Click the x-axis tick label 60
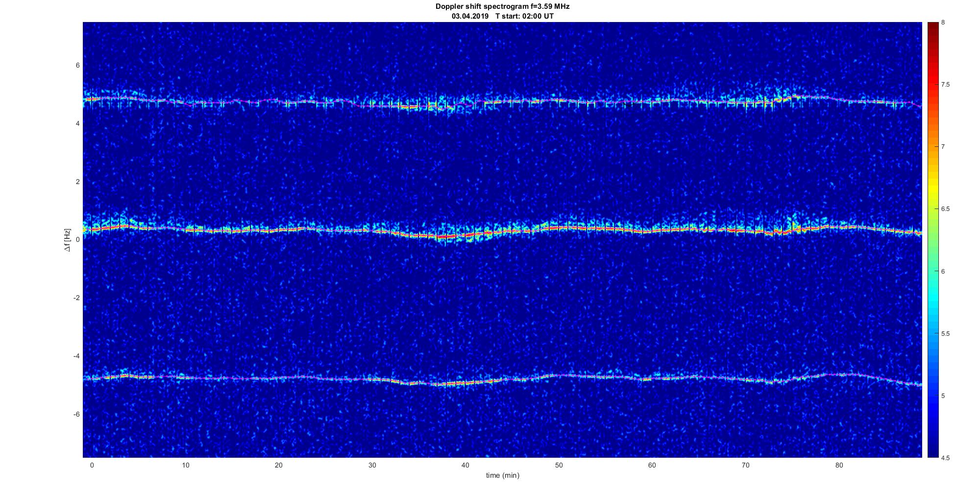This screenshot has width=980, height=491. (x=652, y=465)
